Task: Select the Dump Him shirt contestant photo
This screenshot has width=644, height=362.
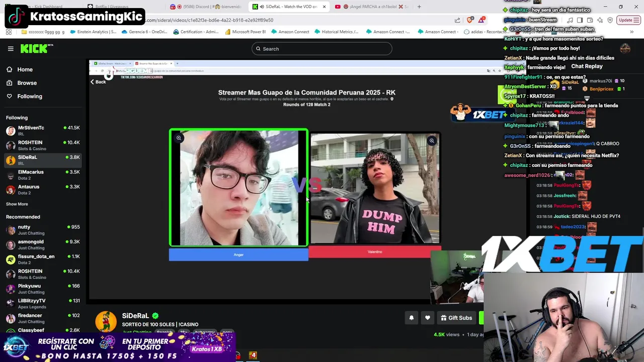Action: click(x=375, y=188)
